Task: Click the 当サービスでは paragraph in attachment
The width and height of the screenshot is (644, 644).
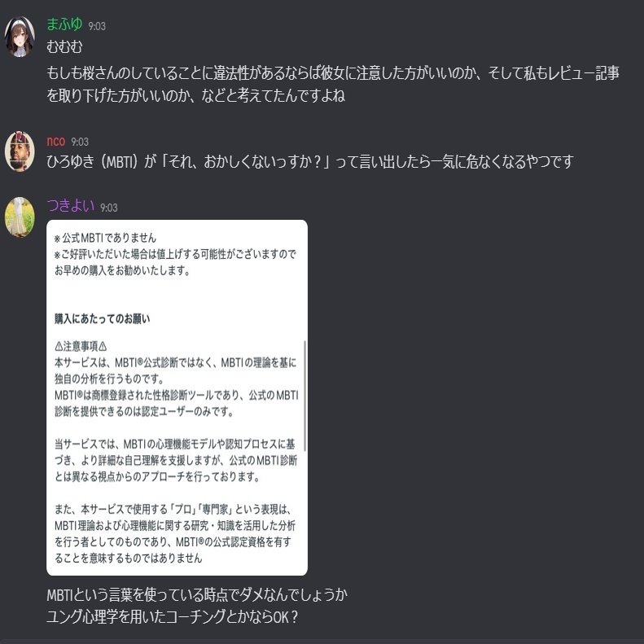Action: (176, 461)
